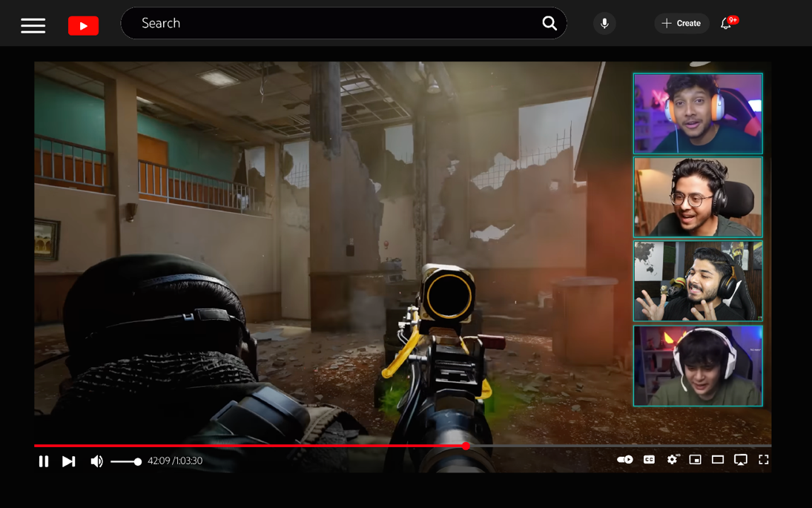This screenshot has width=812, height=508.
Task: Pause the video
Action: point(44,461)
